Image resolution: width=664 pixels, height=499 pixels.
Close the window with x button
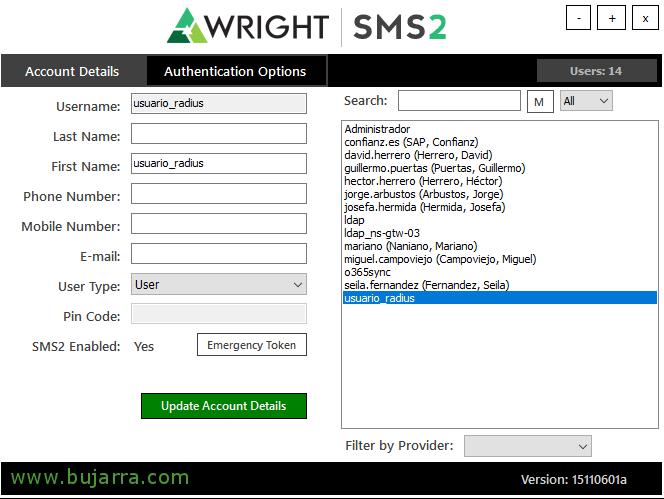pyautogui.click(x=645, y=18)
